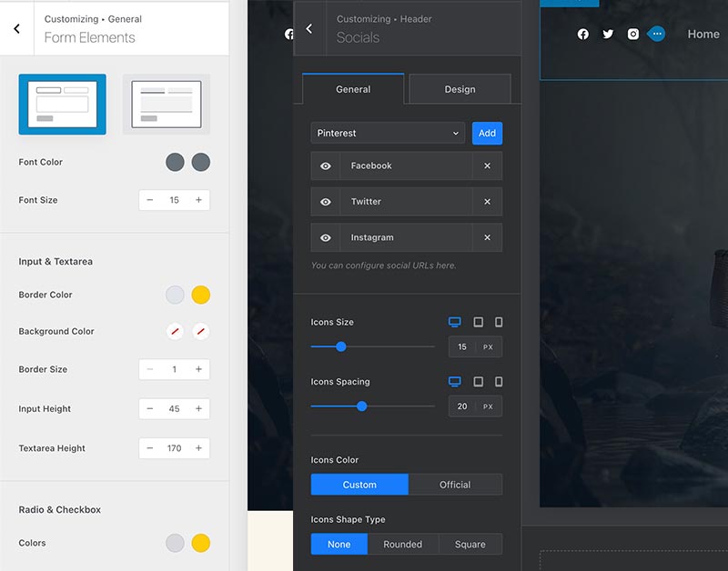728x571 pixels.
Task: Click the blue ellipsis edit bubble in header
Action: (x=656, y=34)
